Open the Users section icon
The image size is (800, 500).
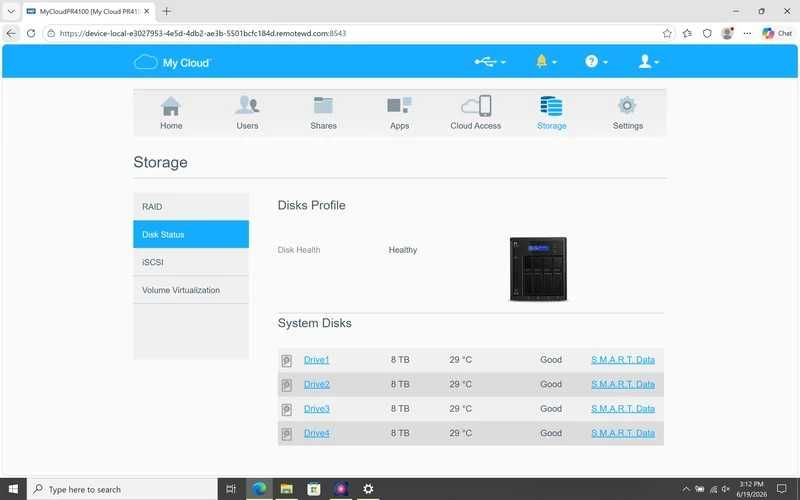(x=247, y=106)
